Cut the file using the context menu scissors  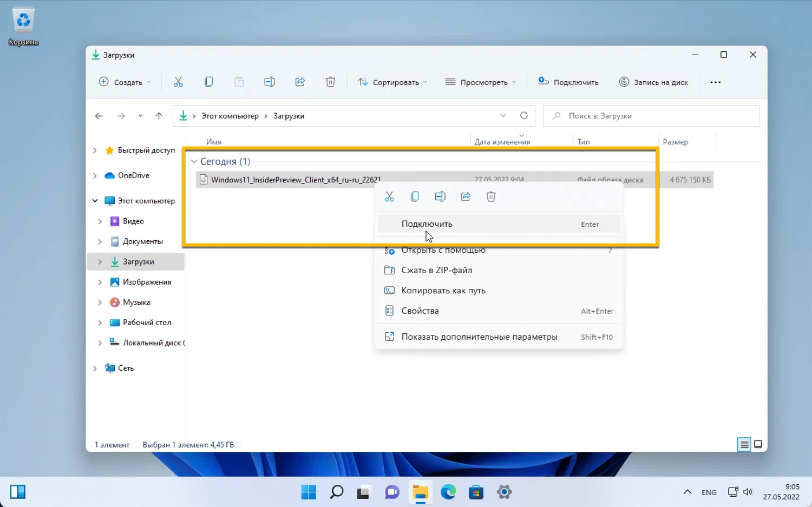coord(389,196)
